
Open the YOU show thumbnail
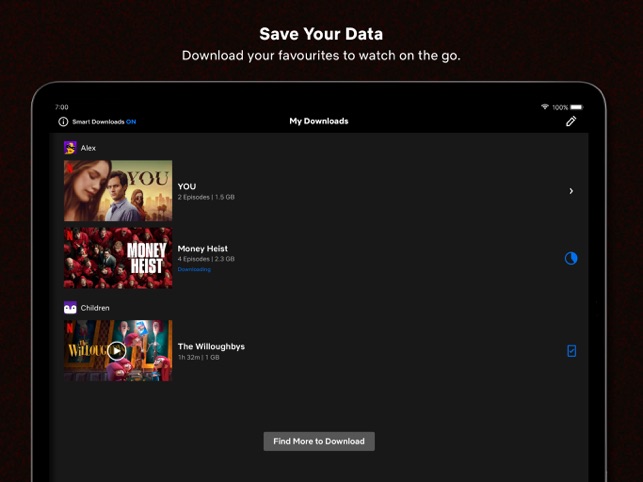click(x=118, y=191)
